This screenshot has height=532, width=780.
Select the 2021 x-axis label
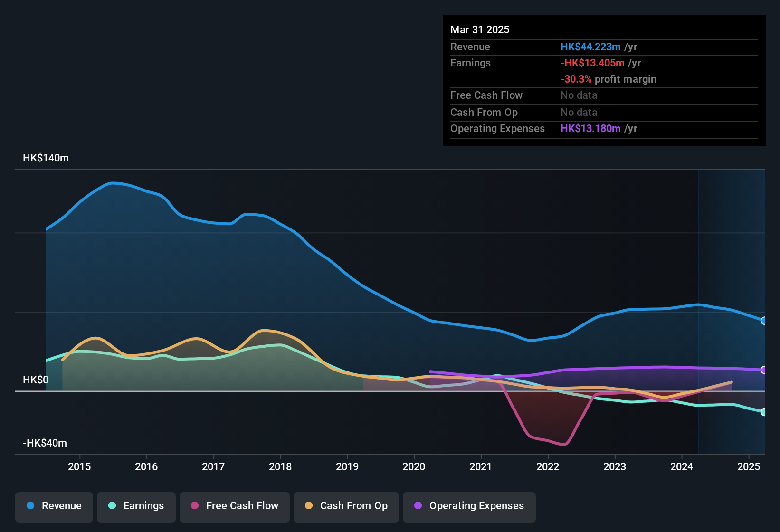pos(481,466)
